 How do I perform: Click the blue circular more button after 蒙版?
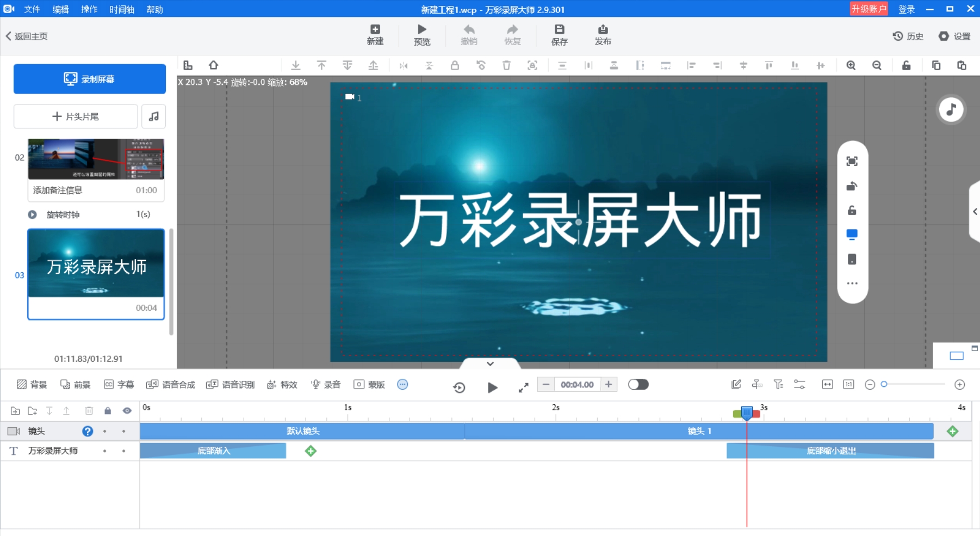[402, 384]
